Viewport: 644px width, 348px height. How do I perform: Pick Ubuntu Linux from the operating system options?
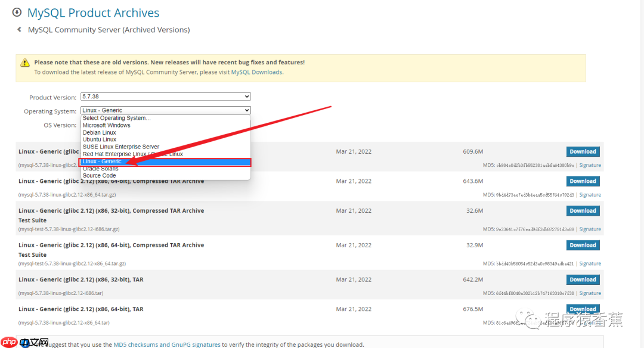tap(100, 139)
